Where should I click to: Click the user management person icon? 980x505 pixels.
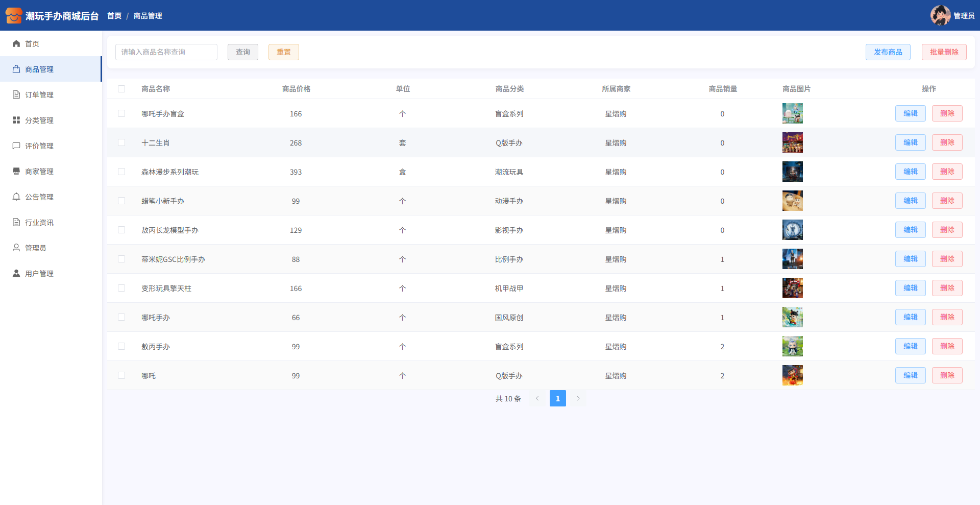[16, 274]
